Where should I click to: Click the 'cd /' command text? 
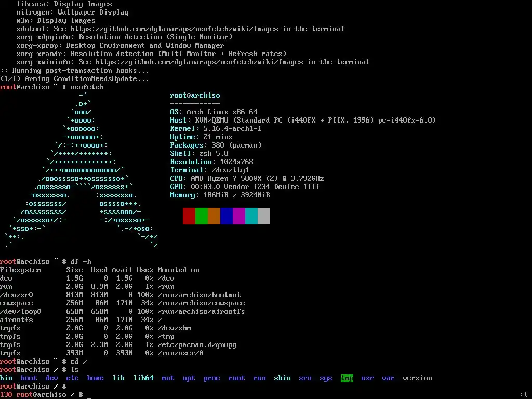tap(79, 362)
